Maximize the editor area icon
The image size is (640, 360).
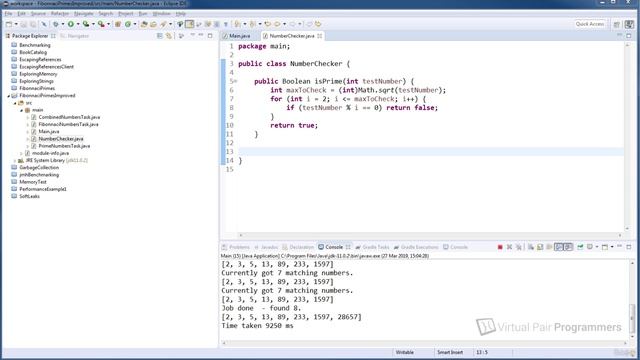click(x=629, y=36)
